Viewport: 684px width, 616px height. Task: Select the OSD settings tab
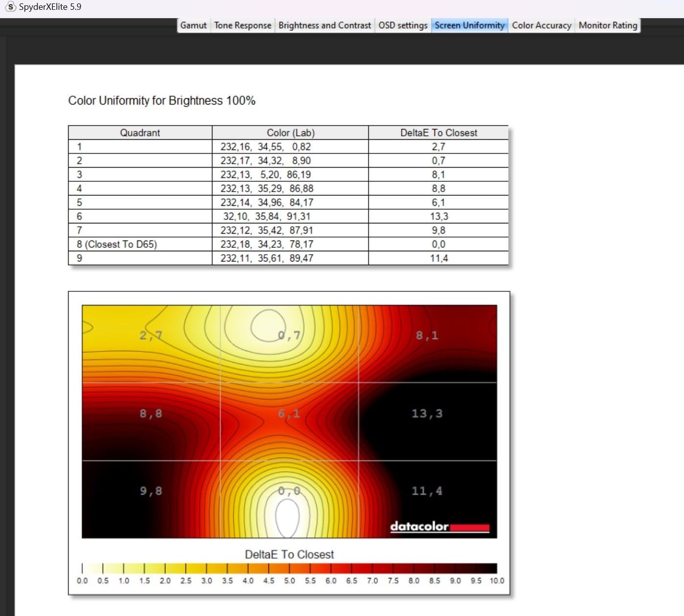pyautogui.click(x=403, y=25)
